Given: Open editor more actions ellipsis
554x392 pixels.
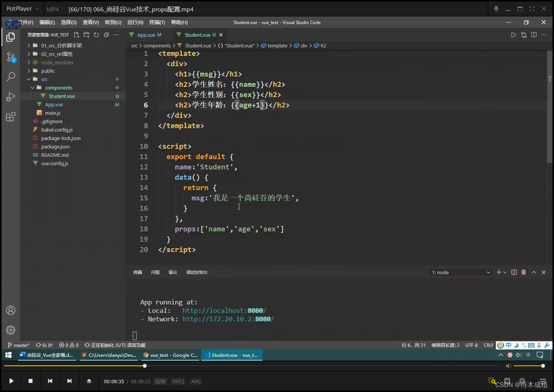Looking at the screenshot, I should pyautogui.click(x=544, y=35).
